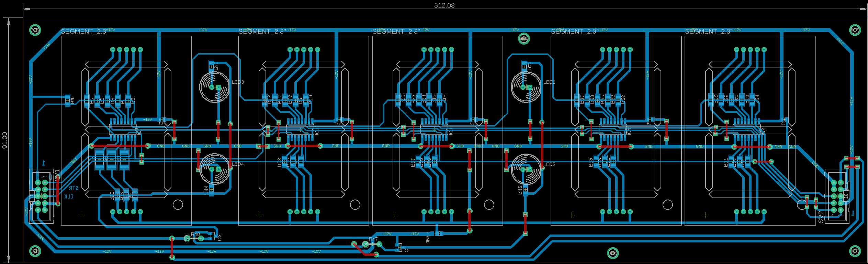Click the red jumper beside the left header

tap(58, 191)
